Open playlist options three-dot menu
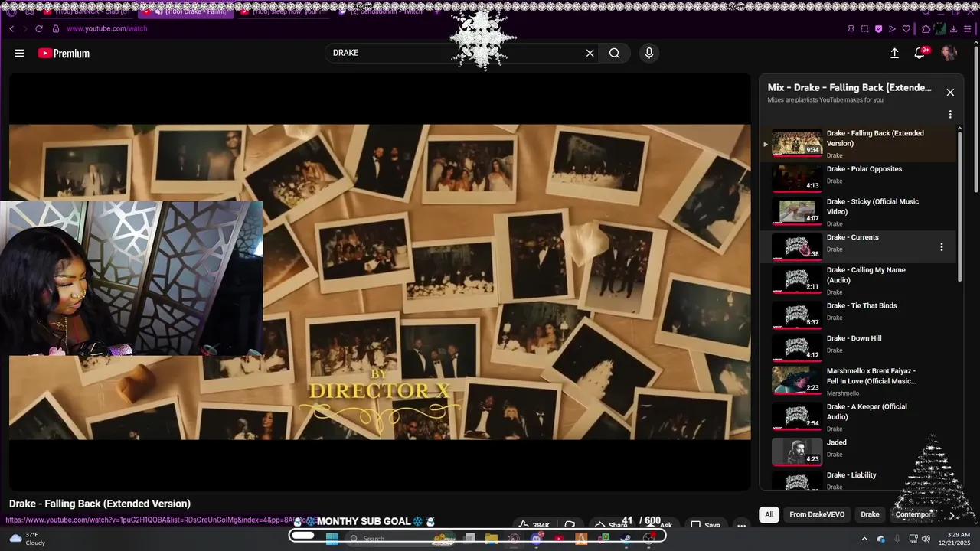Viewport: 980px width, 551px height. tap(950, 114)
